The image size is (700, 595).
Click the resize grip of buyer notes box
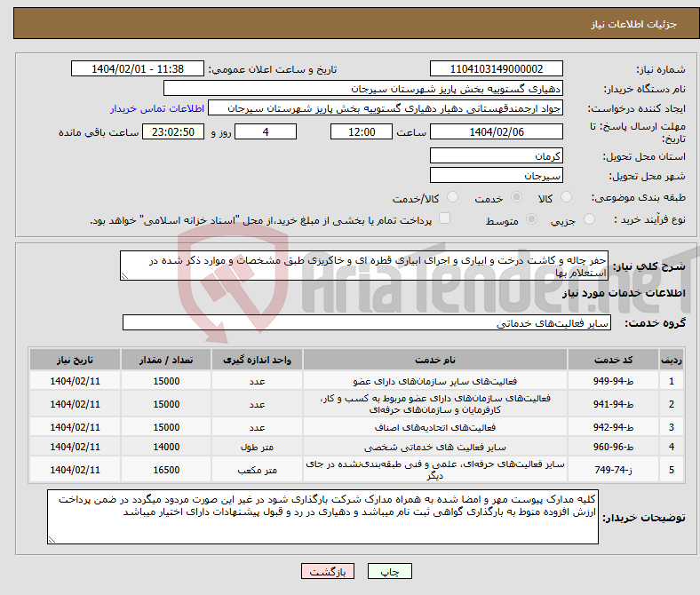coord(52,540)
